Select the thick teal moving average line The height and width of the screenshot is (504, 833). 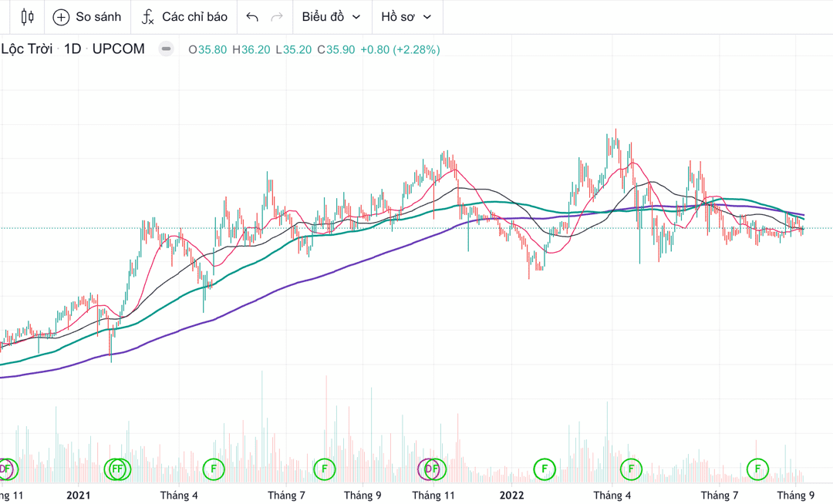pyautogui.click(x=231, y=276)
